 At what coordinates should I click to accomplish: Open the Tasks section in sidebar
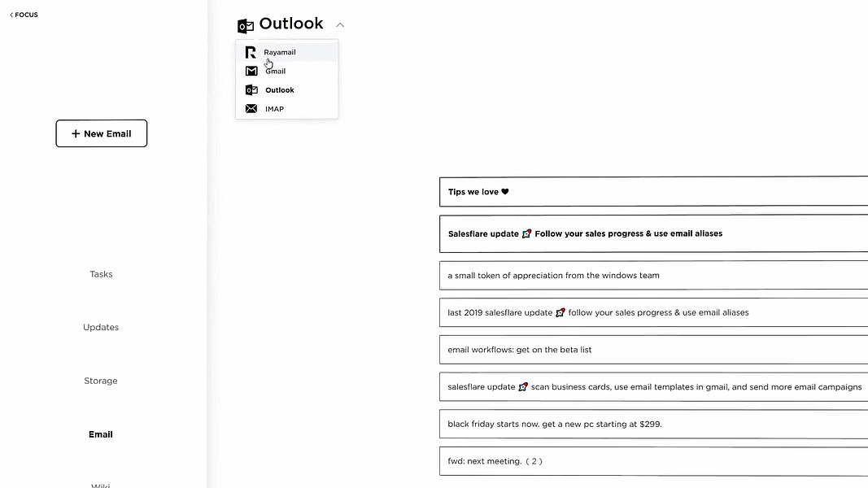102,274
